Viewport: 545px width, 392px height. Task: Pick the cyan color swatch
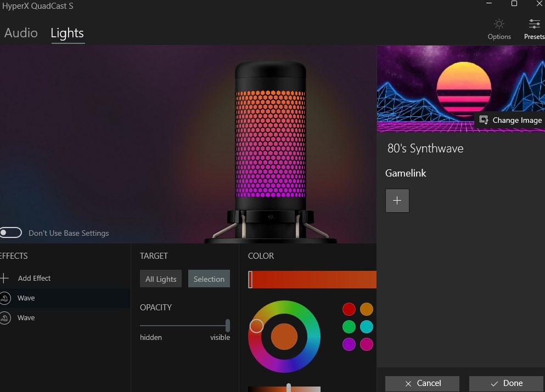pos(367,327)
